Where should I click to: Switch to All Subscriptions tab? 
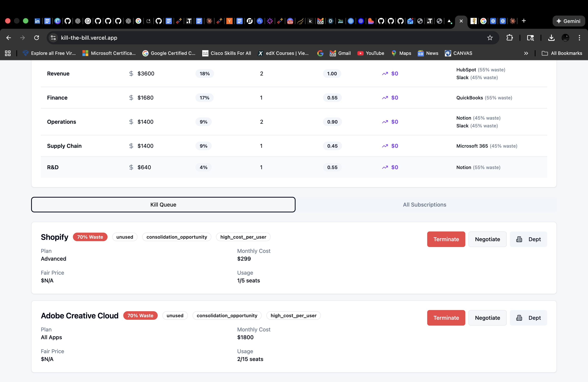(x=424, y=205)
